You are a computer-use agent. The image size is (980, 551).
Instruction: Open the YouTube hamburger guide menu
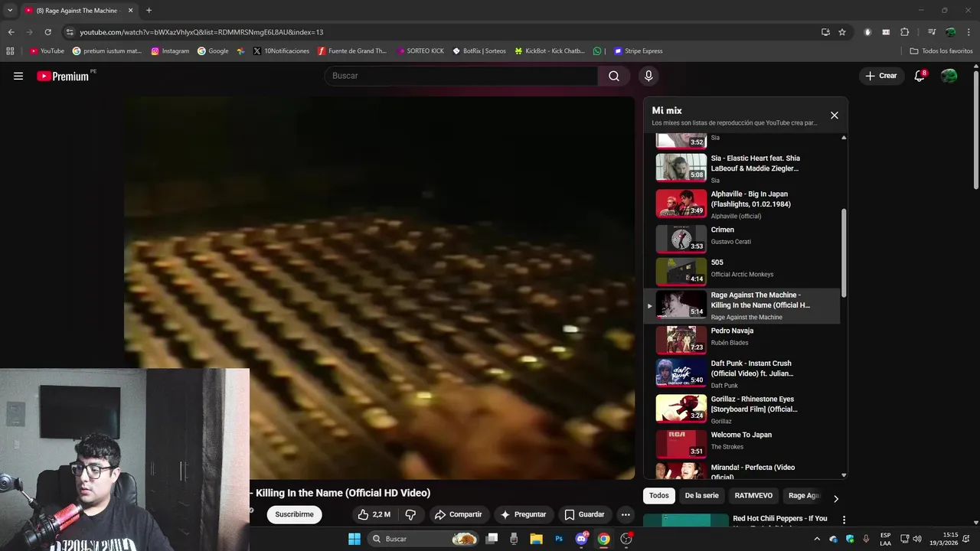coord(18,76)
